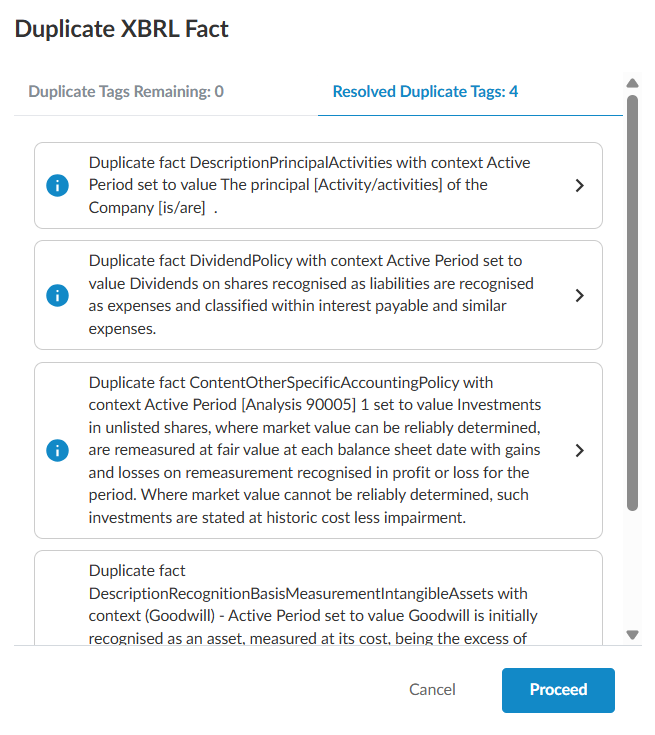The width and height of the screenshot is (655, 735).
Task: Click info icon for DescriptionPrincipalActivities duplicate fact
Action: [58, 186]
